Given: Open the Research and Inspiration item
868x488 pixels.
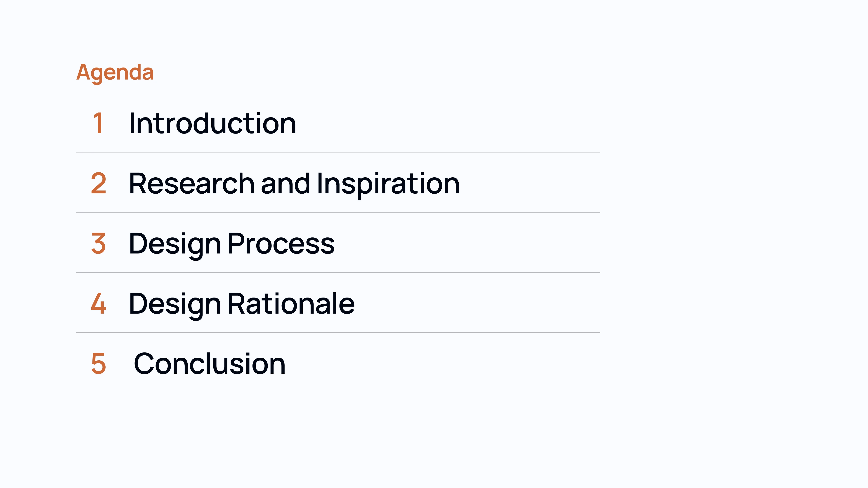Looking at the screenshot, I should [x=294, y=183].
